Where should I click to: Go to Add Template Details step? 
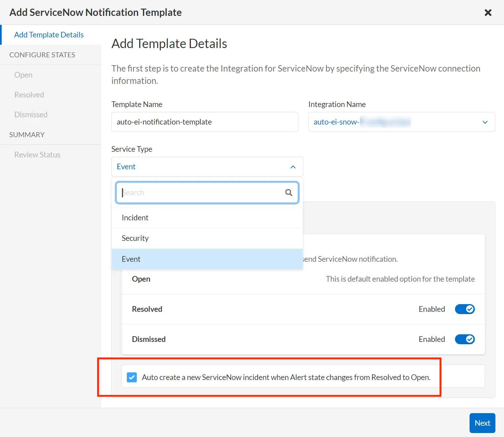coord(49,35)
